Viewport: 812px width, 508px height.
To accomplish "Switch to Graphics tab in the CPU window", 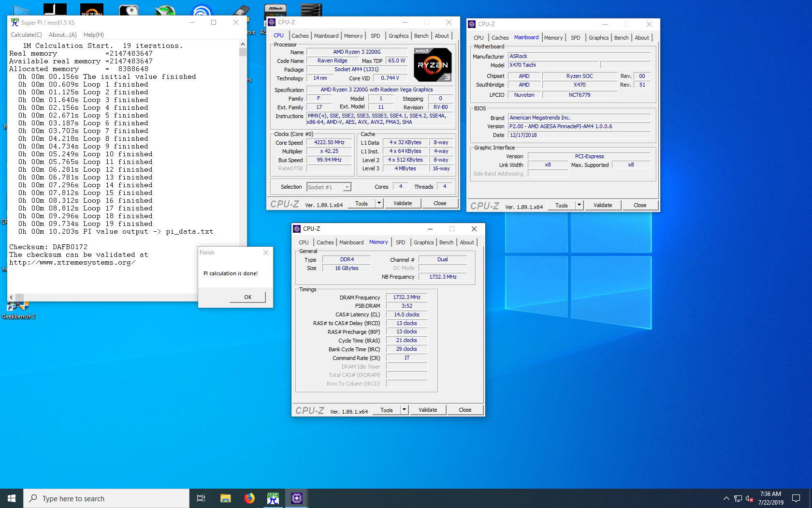I will [x=398, y=36].
